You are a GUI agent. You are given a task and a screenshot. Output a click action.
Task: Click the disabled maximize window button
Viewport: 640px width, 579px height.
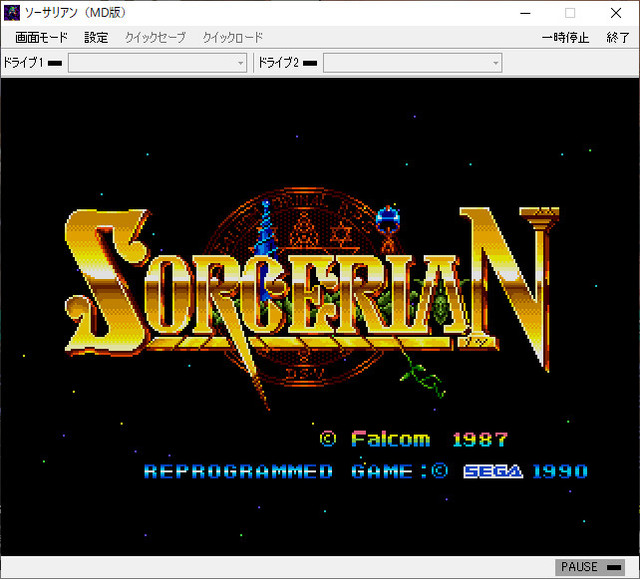570,13
